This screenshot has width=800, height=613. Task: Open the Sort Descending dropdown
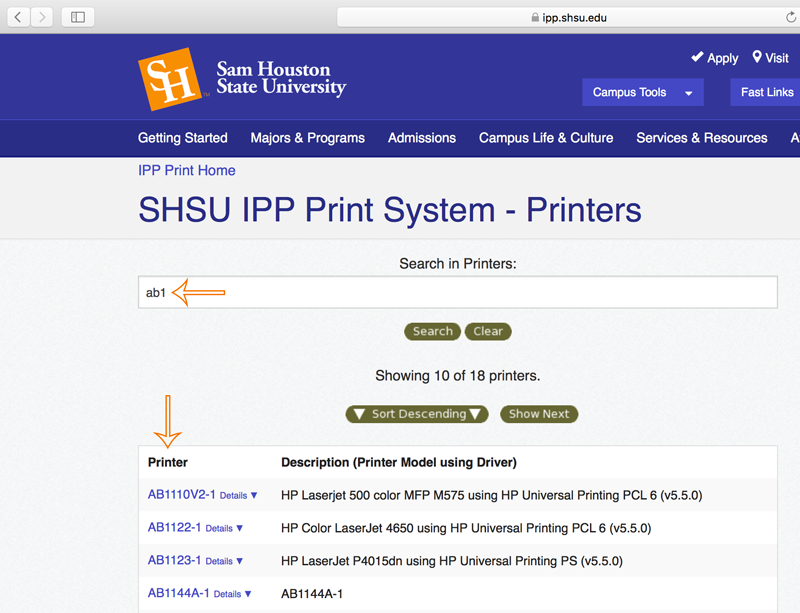click(417, 413)
